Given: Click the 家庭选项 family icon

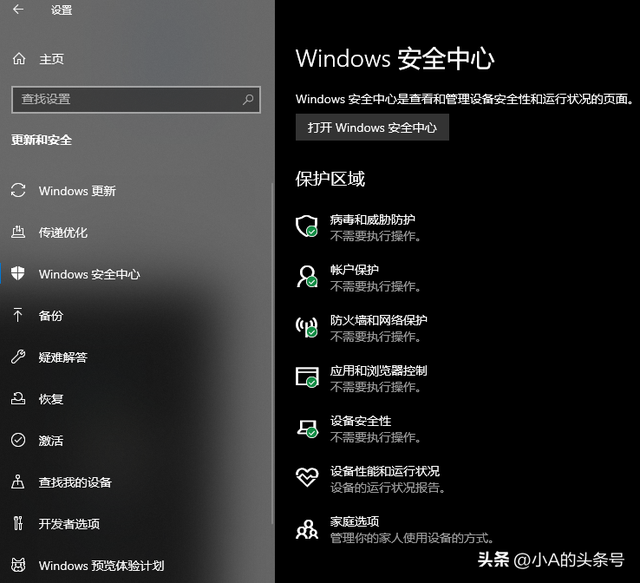Looking at the screenshot, I should (x=307, y=529).
